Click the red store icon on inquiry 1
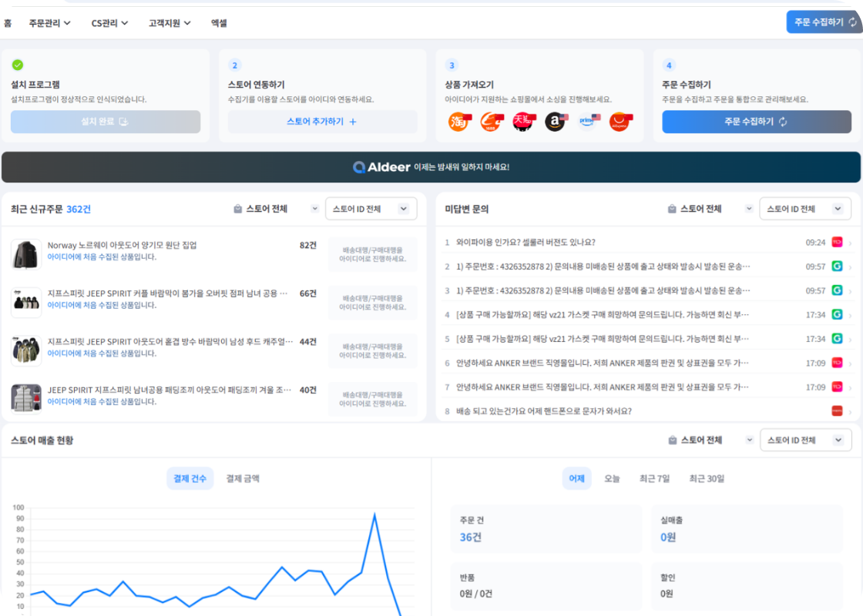Screen dimensions: 863x616 pyautogui.click(x=837, y=243)
